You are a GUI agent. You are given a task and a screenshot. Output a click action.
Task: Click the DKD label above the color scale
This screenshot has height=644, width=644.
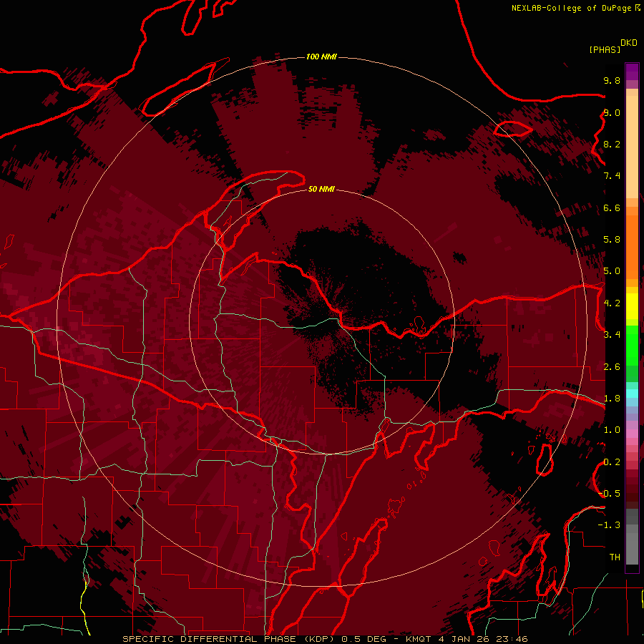coord(629,43)
